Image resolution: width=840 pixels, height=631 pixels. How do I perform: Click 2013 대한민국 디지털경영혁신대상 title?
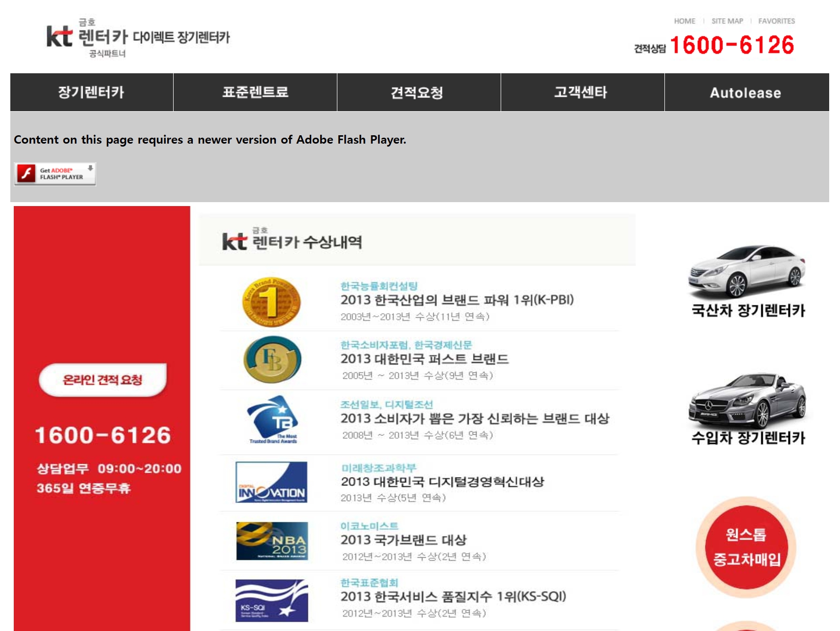point(443,482)
